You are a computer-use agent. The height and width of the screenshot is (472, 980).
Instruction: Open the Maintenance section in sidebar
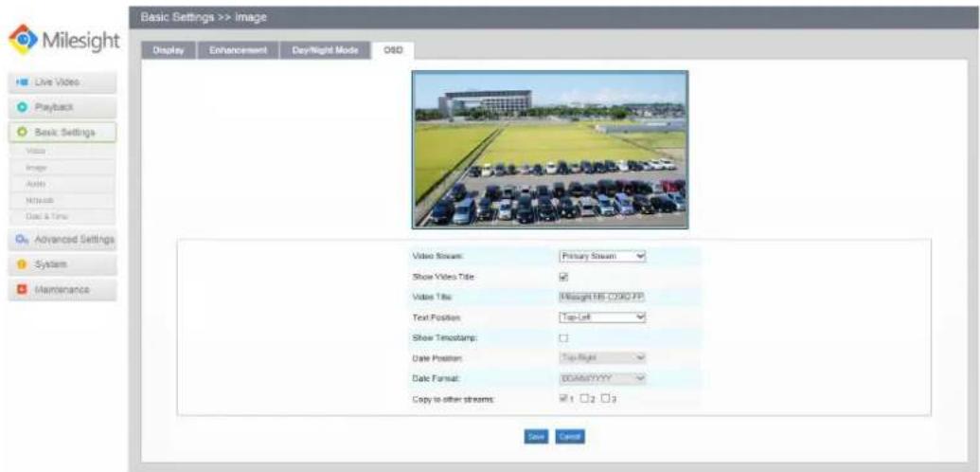62,290
